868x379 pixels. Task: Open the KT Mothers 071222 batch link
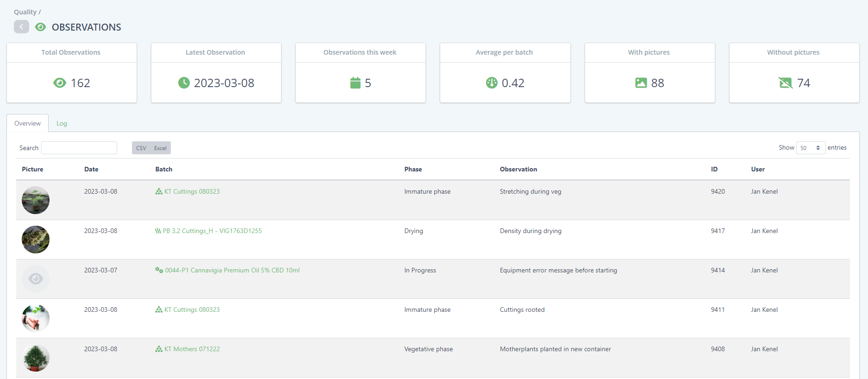pos(192,349)
